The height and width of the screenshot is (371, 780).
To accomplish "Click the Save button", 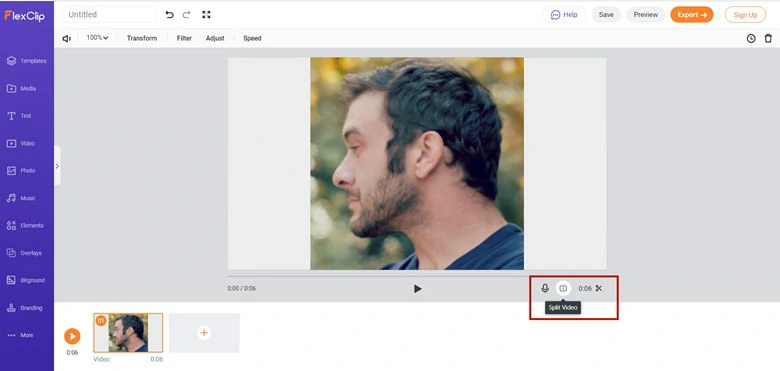I will 606,15.
